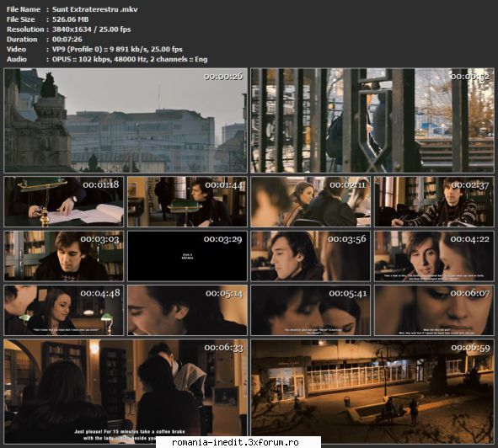Open the night-street thumbnail at 00:06:59
Viewport: 498px width, 448px height.
[372, 392]
